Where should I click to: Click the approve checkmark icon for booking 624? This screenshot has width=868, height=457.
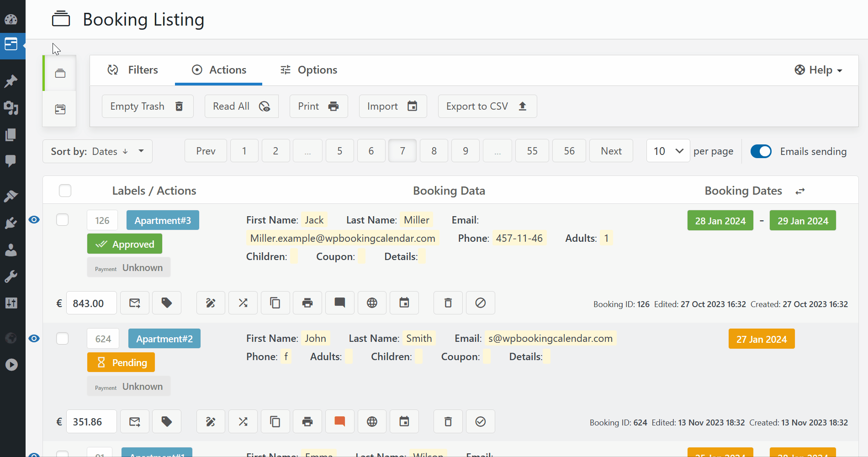pyautogui.click(x=480, y=421)
